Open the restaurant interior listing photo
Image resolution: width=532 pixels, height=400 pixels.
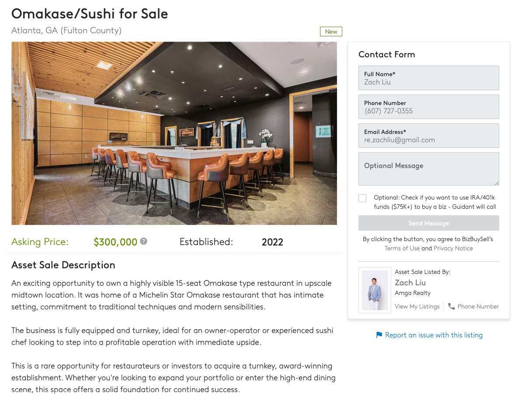(x=174, y=133)
